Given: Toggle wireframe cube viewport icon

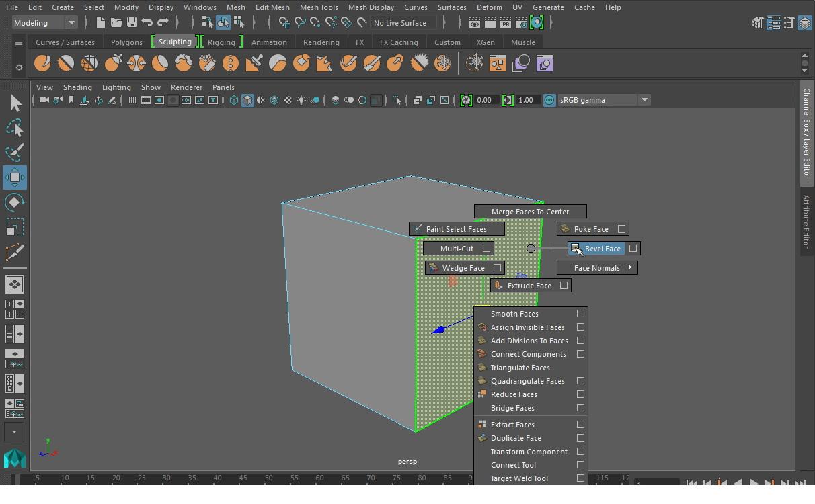Looking at the screenshot, I should [234, 100].
